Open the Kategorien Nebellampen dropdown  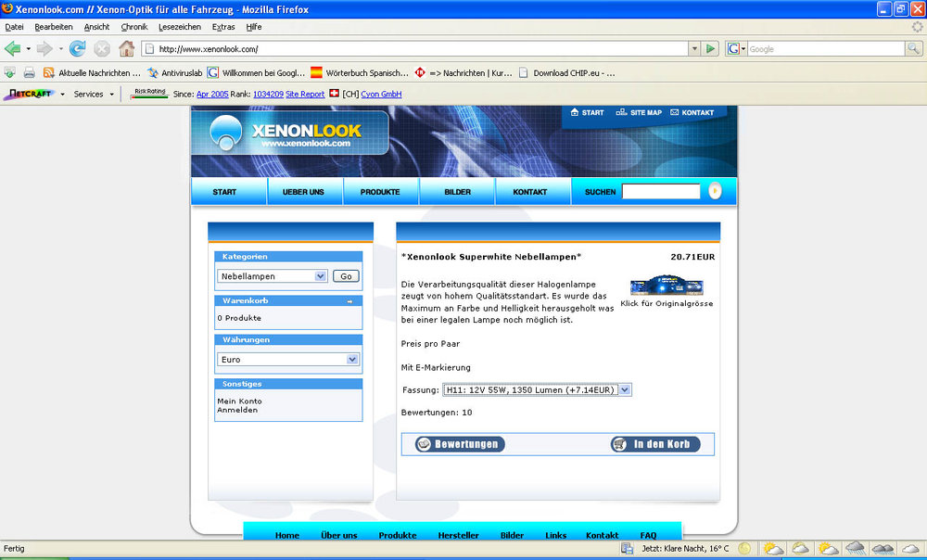coord(321,276)
